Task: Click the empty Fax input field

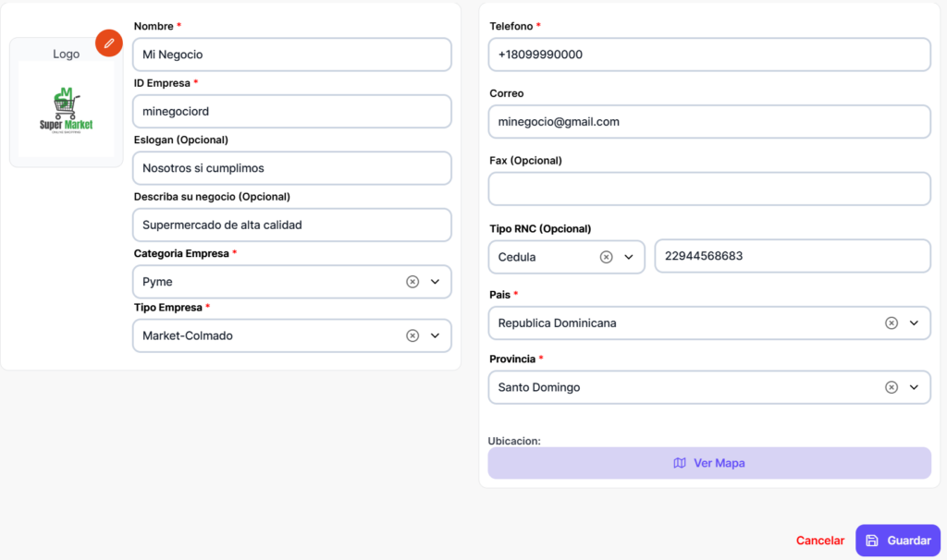Action: (x=708, y=189)
